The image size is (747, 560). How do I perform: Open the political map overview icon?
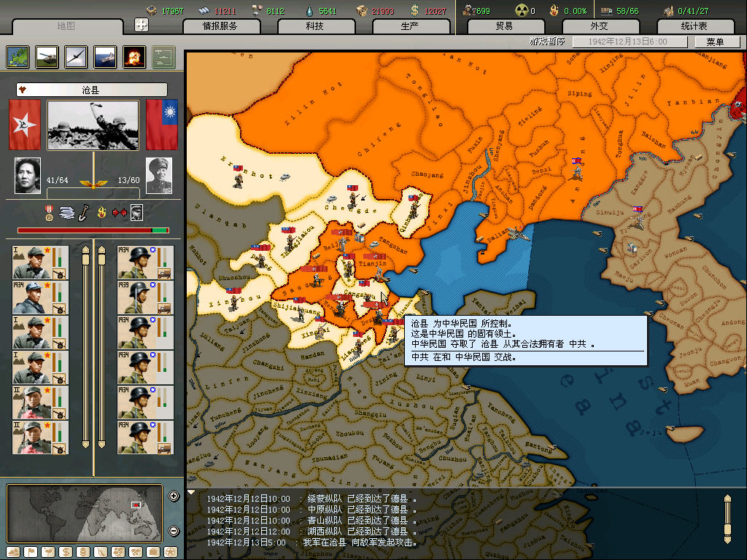pyautogui.click(x=18, y=57)
